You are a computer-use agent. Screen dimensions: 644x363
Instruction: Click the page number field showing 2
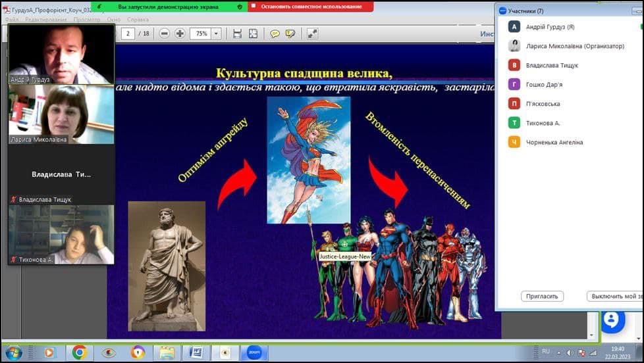pyautogui.click(x=128, y=34)
